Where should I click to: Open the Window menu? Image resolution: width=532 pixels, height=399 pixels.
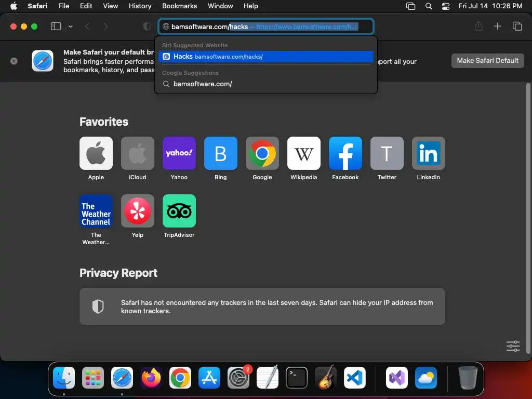tap(220, 6)
